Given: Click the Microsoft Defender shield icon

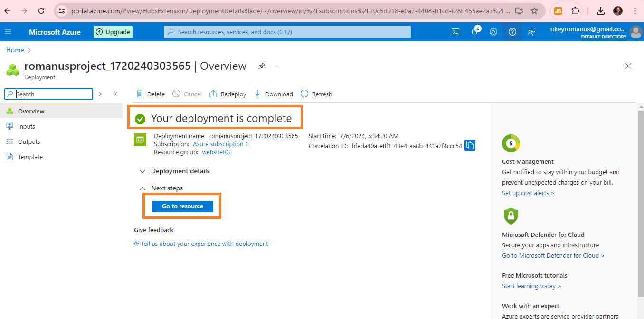Looking at the screenshot, I should [x=511, y=216].
